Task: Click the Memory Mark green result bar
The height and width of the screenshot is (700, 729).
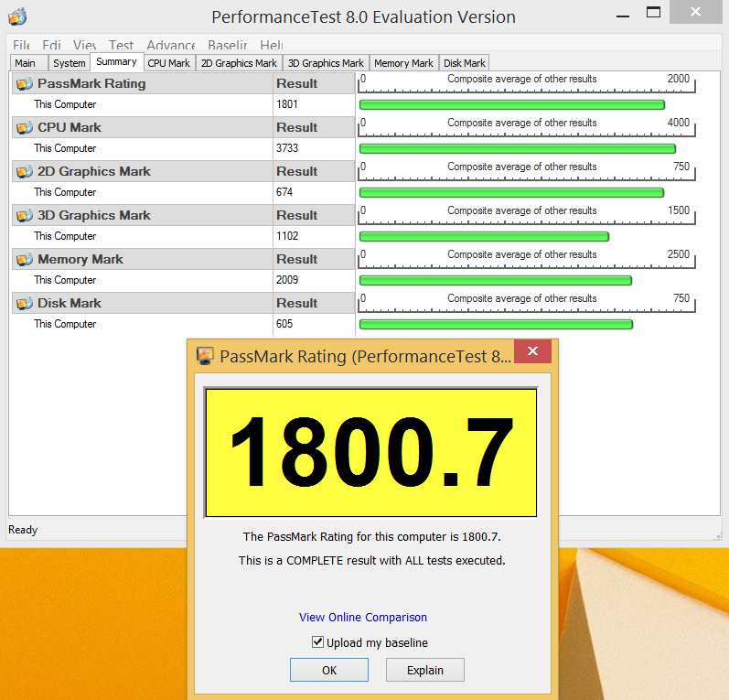Action: [496, 281]
